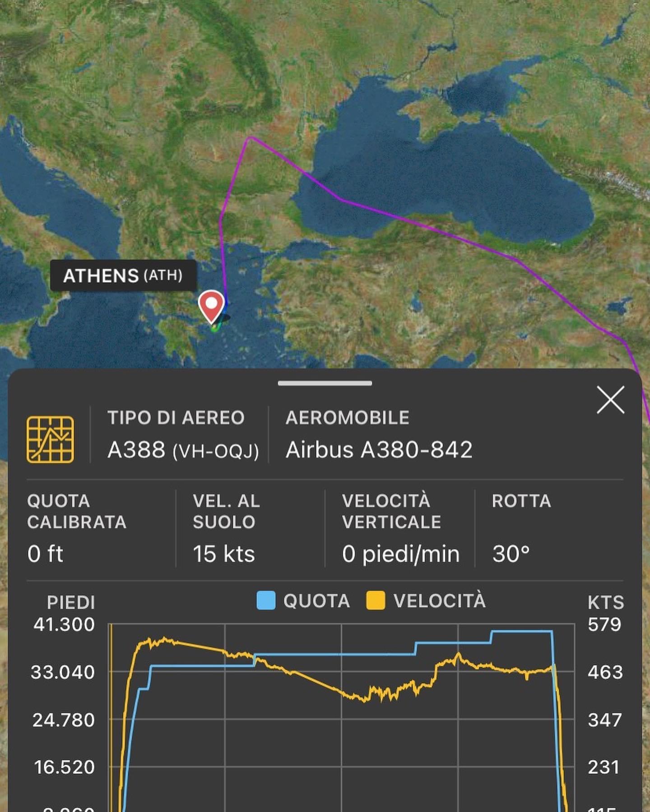Select the VEL. AL SUOLO 15 kts value
Image resolution: width=650 pixels, height=812 pixels.
[224, 554]
